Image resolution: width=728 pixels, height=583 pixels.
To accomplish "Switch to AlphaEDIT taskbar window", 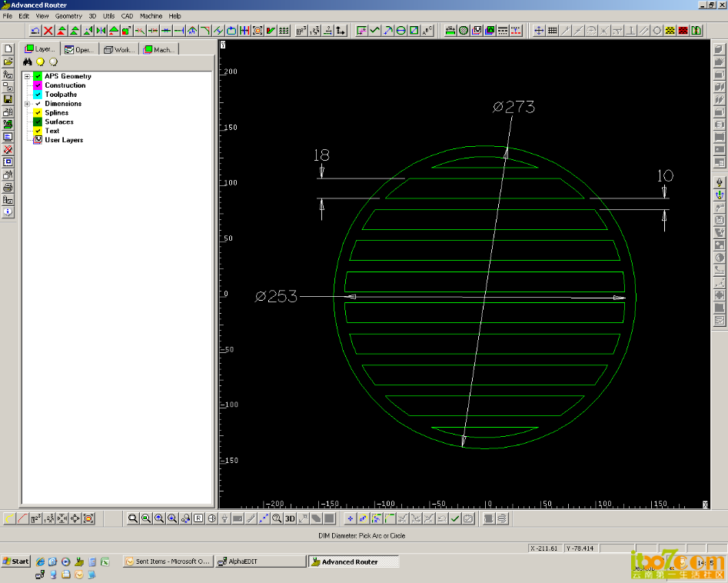I will (261, 561).
